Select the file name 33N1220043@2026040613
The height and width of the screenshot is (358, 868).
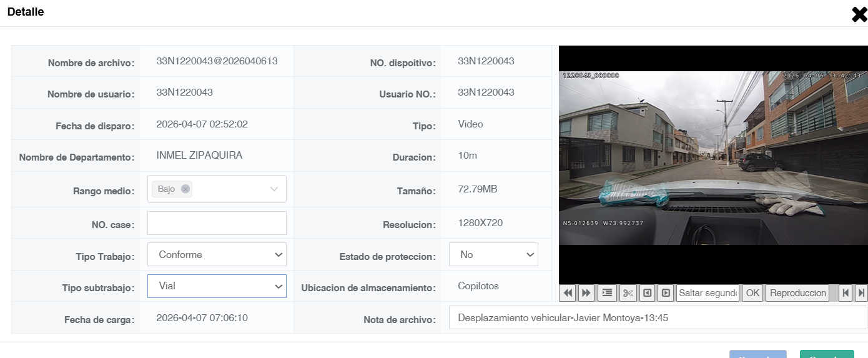click(217, 61)
